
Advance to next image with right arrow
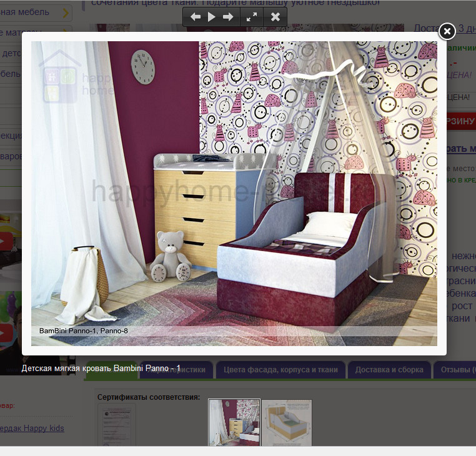pos(228,17)
